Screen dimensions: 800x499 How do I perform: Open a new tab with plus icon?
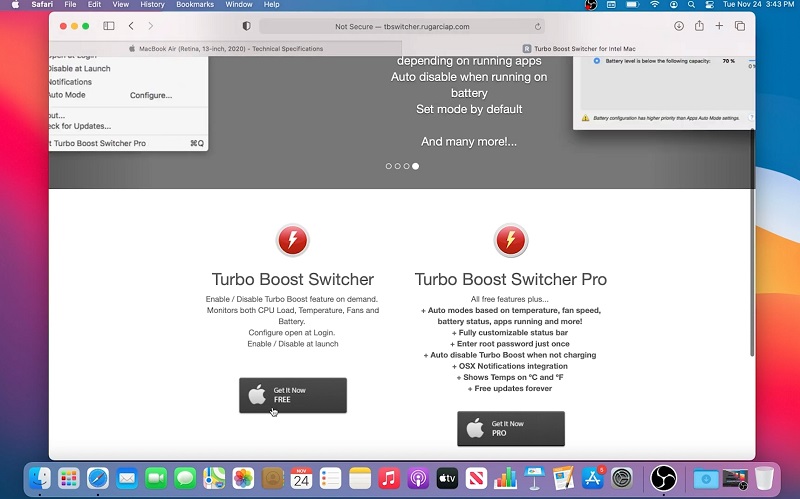coord(719,26)
